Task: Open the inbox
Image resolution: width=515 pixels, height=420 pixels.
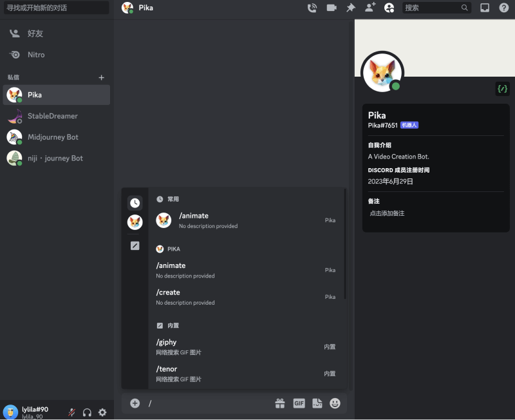Action: 485,8
